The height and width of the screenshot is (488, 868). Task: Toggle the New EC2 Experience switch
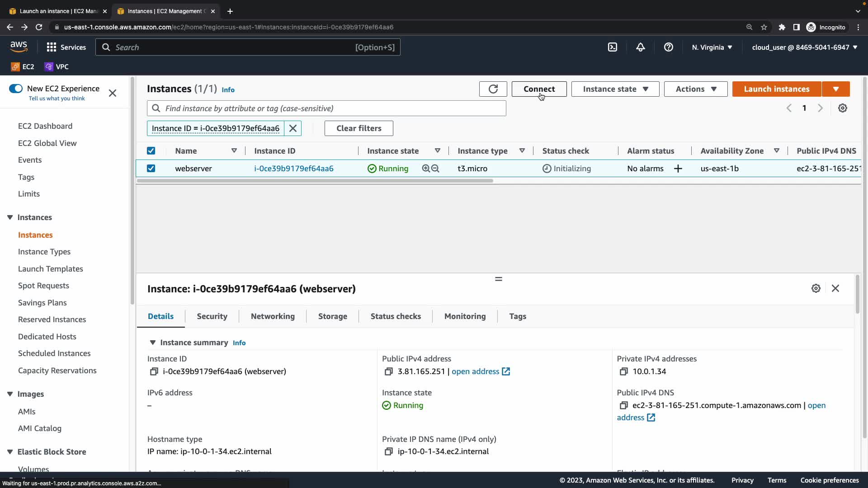[x=16, y=89]
